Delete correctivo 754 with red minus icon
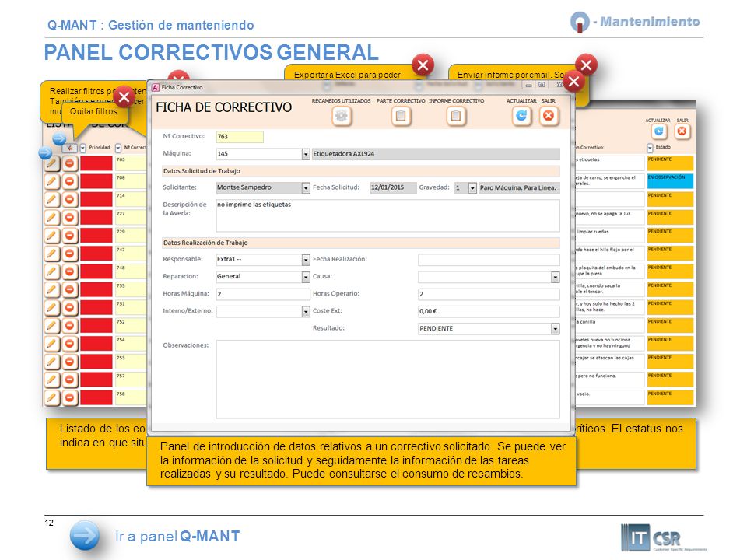This screenshot has width=747, height=560. 70,344
